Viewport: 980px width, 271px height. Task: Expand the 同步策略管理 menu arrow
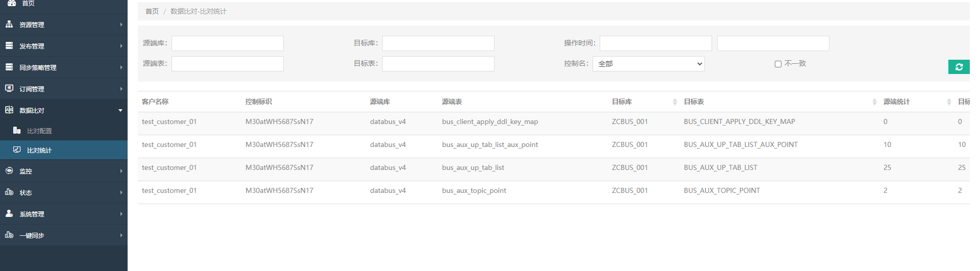pyautogui.click(x=121, y=67)
